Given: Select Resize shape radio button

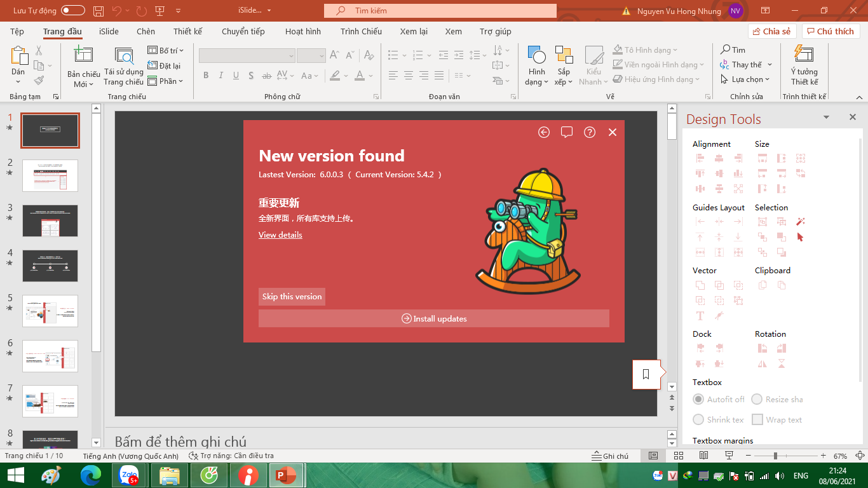Looking at the screenshot, I should [757, 399].
